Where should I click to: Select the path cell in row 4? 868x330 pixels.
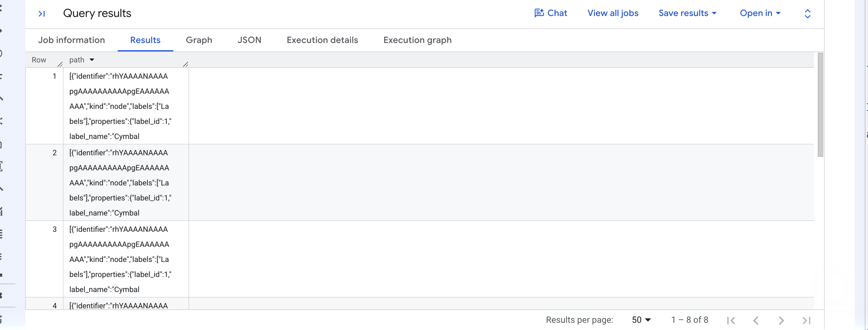click(x=126, y=304)
